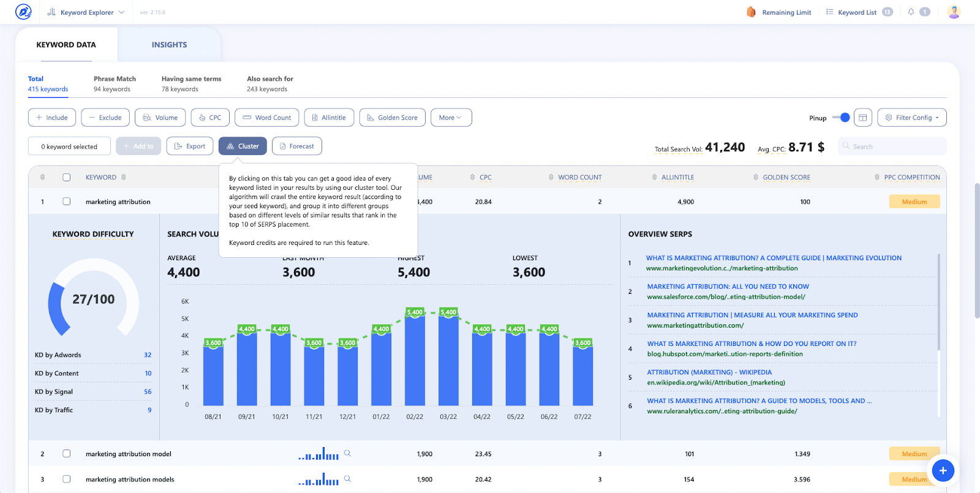Screen dimensions: 980x493
Task: Check the marketing attribution row checkbox
Action: pos(67,201)
